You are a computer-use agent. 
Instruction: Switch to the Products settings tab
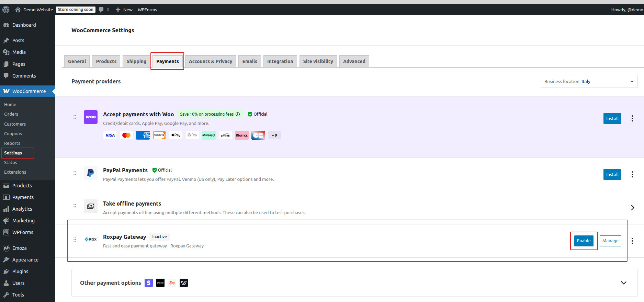[106, 61]
